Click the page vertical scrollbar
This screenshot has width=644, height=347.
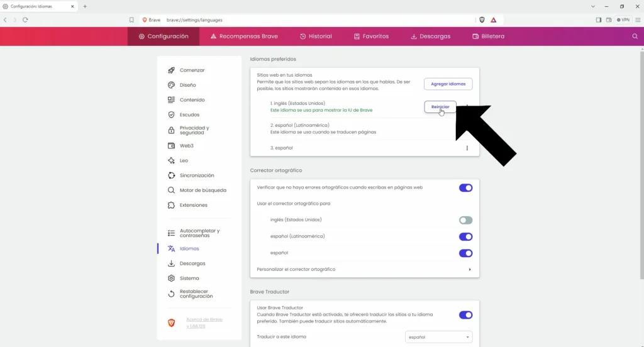[x=641, y=164]
